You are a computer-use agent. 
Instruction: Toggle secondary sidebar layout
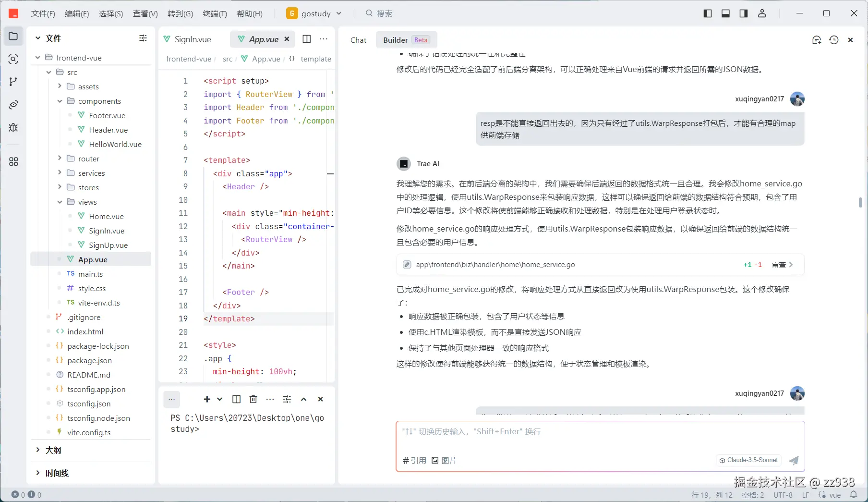744,13
